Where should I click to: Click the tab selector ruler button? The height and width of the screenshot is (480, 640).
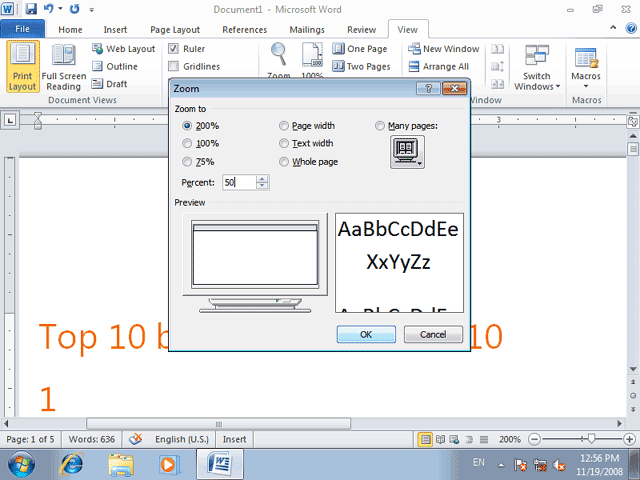coord(10,120)
